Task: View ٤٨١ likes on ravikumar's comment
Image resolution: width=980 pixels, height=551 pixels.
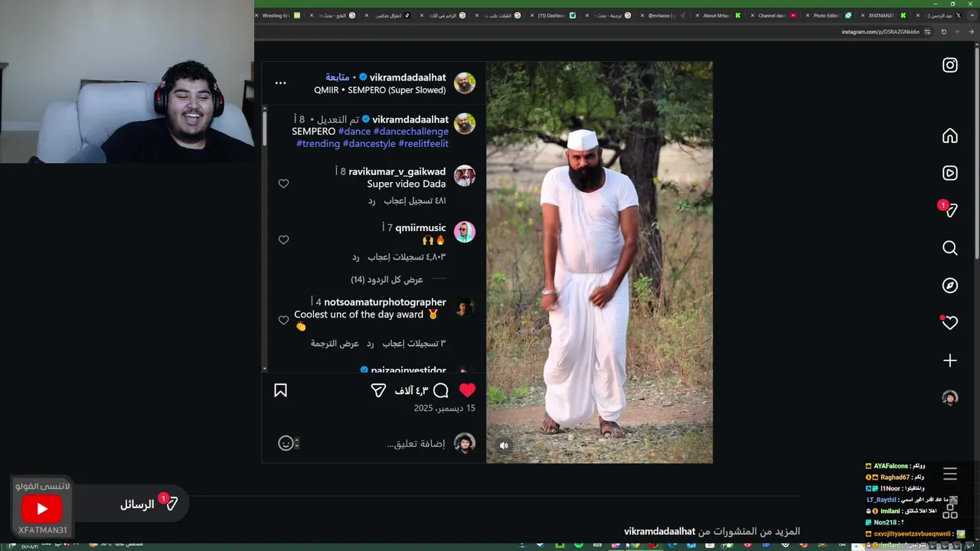Action: point(414,201)
